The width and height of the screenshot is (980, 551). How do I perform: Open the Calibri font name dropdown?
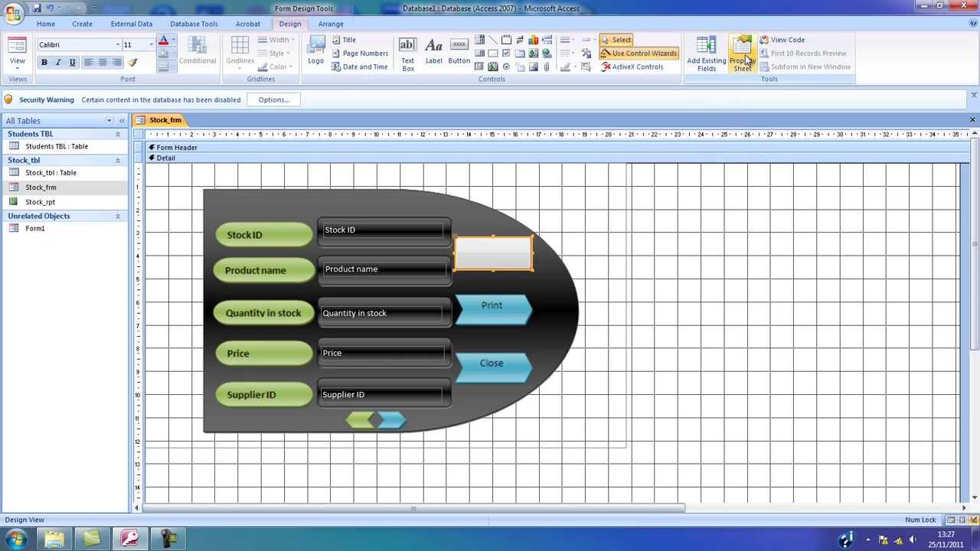[117, 45]
